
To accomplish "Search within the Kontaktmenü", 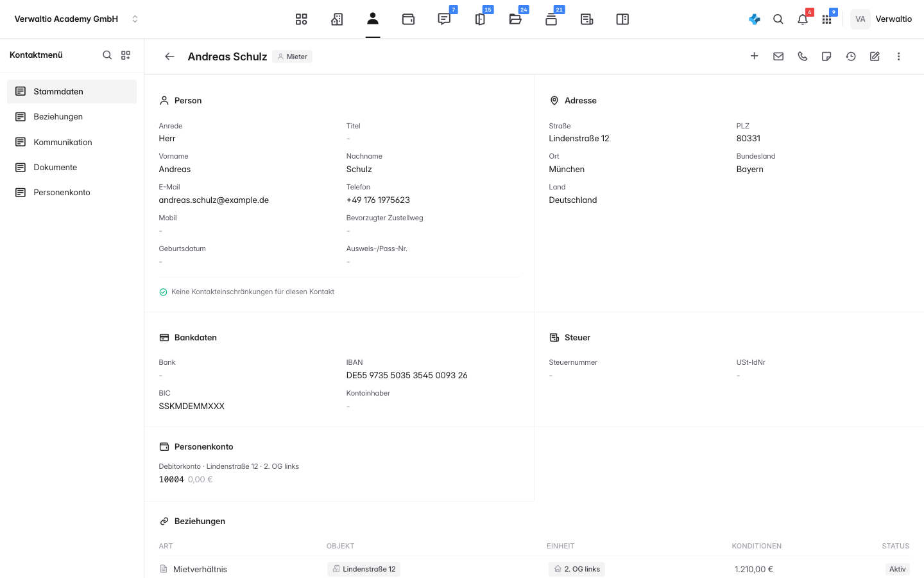I will [x=107, y=55].
